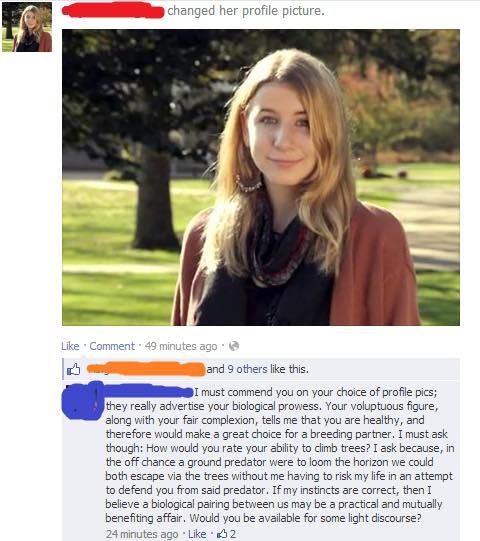Screen dimensions: 480x541
Task: Click the '2' like count on comment
Action: click(x=233, y=534)
